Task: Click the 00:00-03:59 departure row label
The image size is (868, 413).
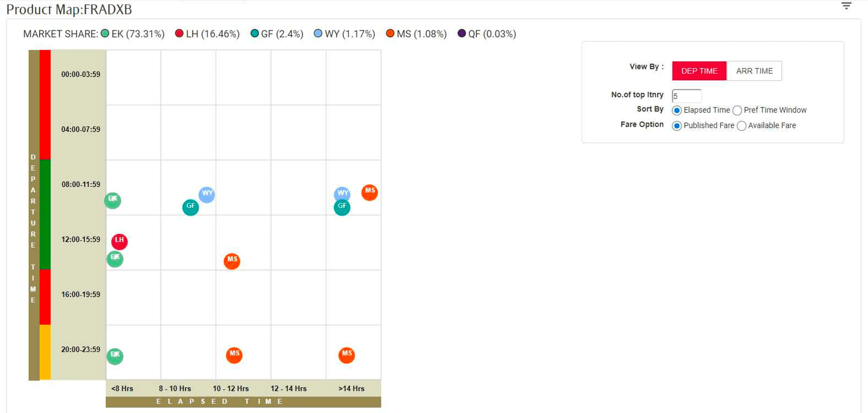Action: point(81,74)
